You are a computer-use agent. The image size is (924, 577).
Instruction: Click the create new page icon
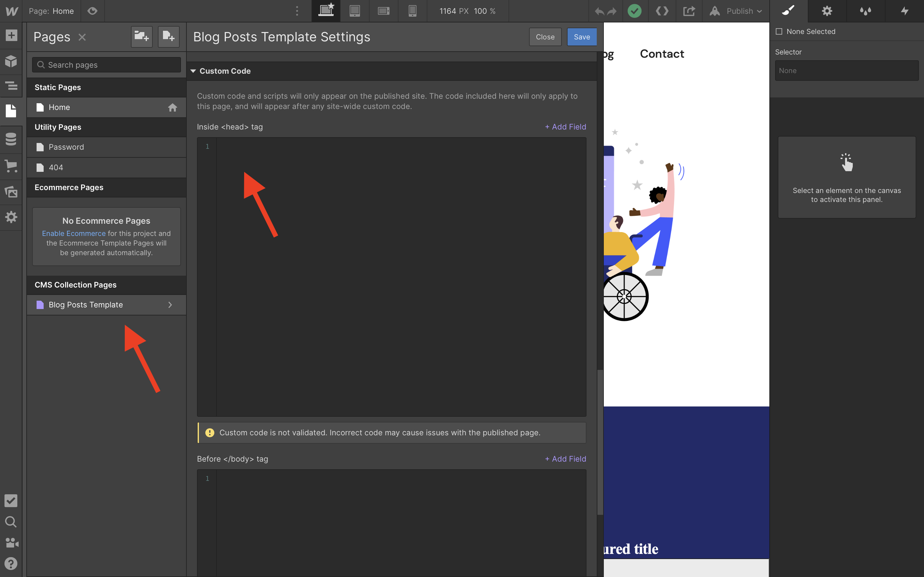tap(168, 37)
